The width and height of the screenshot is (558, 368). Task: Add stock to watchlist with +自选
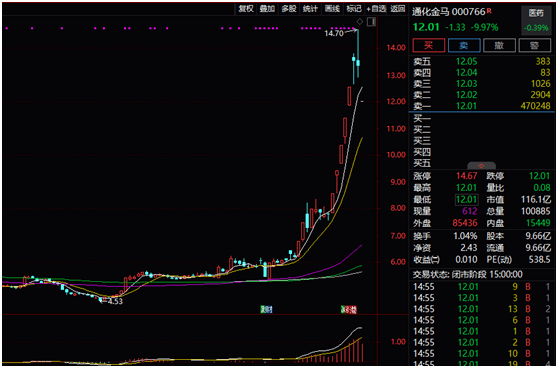[x=376, y=8]
